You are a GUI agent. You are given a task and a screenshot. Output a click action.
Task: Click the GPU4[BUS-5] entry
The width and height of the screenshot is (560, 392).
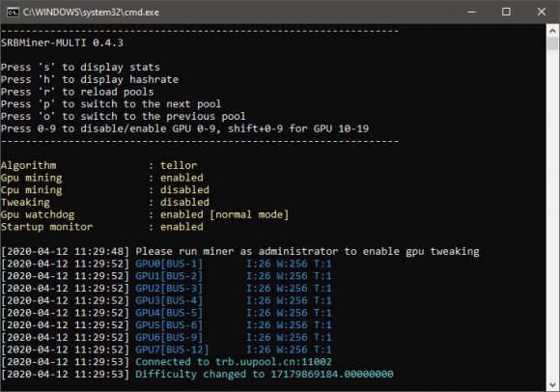tap(169, 313)
